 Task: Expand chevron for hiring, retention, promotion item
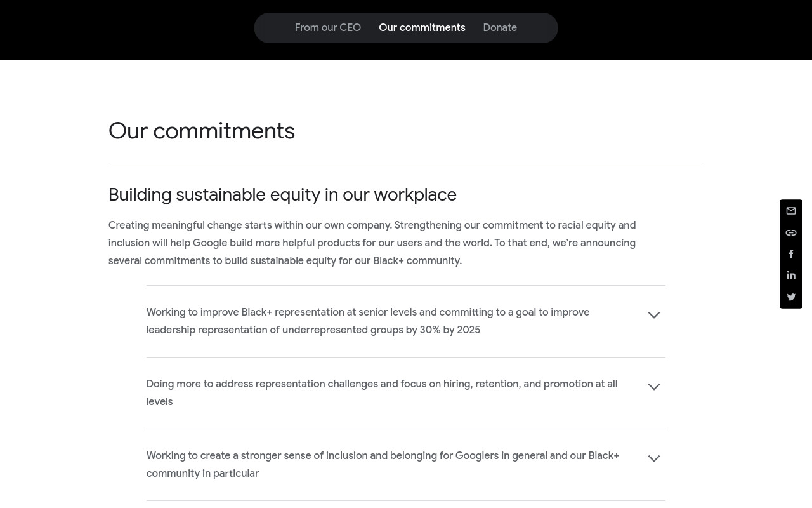point(654,387)
